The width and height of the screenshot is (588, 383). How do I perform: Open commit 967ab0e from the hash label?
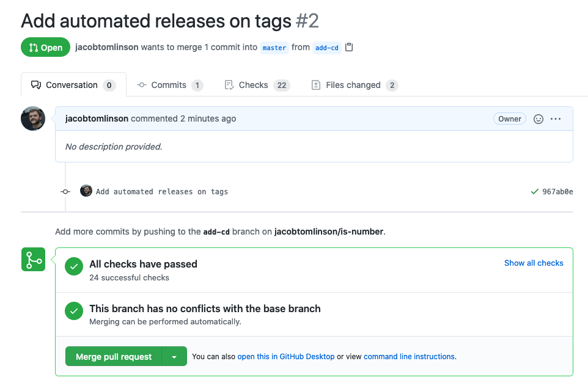pos(556,191)
